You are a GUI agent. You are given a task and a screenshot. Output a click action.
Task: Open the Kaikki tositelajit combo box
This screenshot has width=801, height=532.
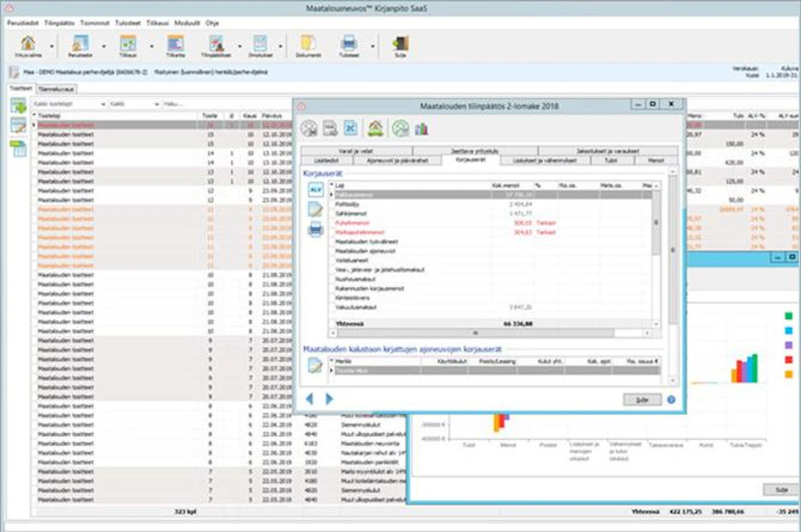(69, 104)
